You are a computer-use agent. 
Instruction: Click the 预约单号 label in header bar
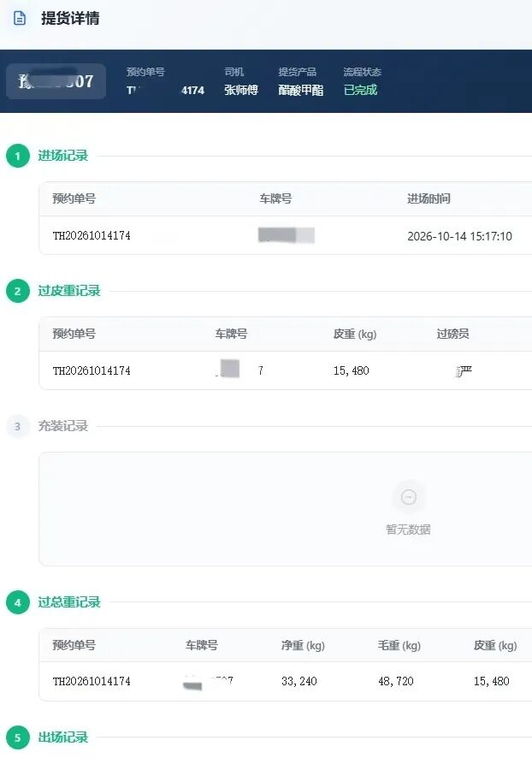pyautogui.click(x=145, y=72)
